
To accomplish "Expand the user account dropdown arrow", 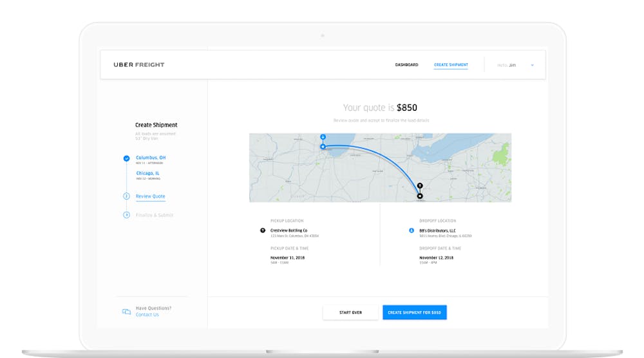I will coord(532,65).
